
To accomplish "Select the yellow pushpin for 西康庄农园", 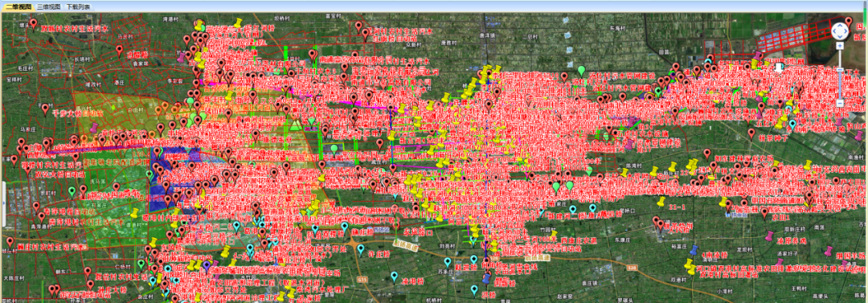I will point(554,235).
